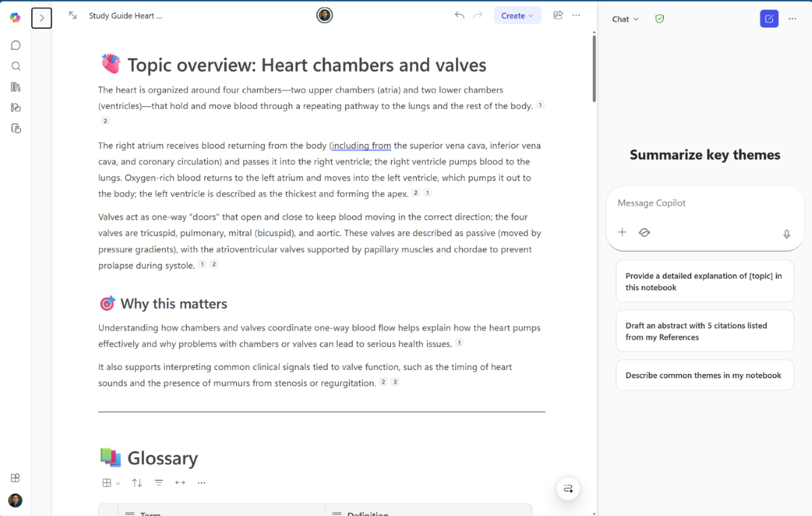Click the target emoji beside Why this matters
This screenshot has width=812, height=516.
point(108,304)
